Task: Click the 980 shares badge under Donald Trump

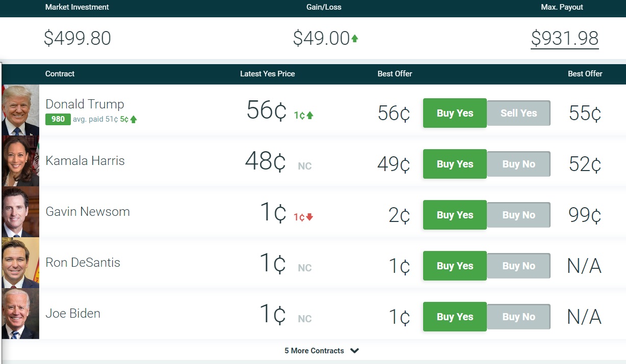Action: pyautogui.click(x=58, y=119)
